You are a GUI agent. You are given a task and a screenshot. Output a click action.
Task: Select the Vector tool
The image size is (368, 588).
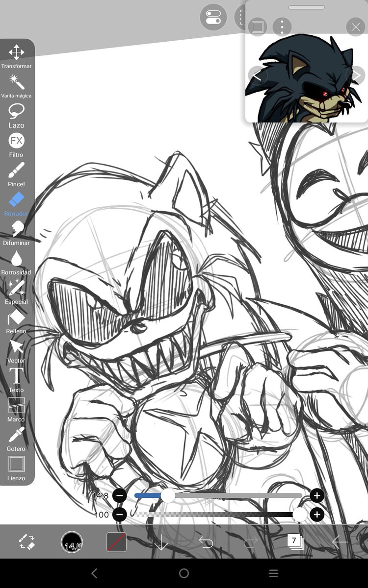tap(16, 350)
